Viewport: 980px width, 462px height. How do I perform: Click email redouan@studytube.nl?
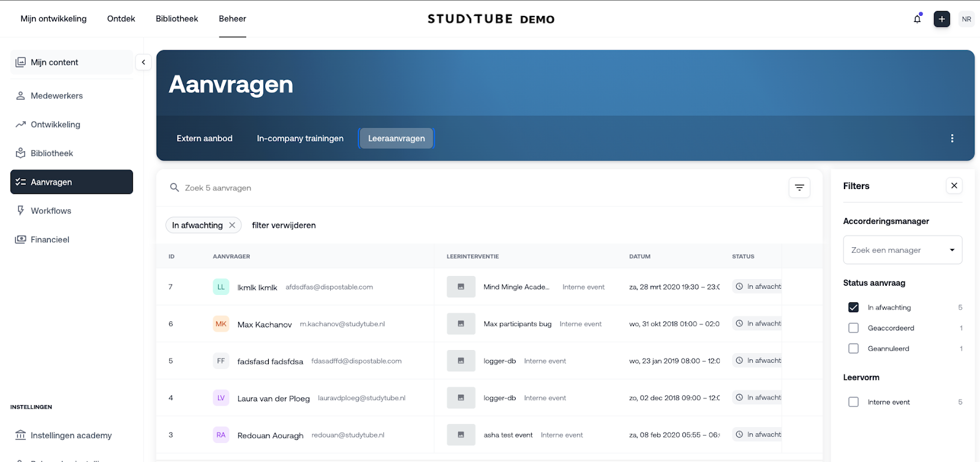coord(348,435)
